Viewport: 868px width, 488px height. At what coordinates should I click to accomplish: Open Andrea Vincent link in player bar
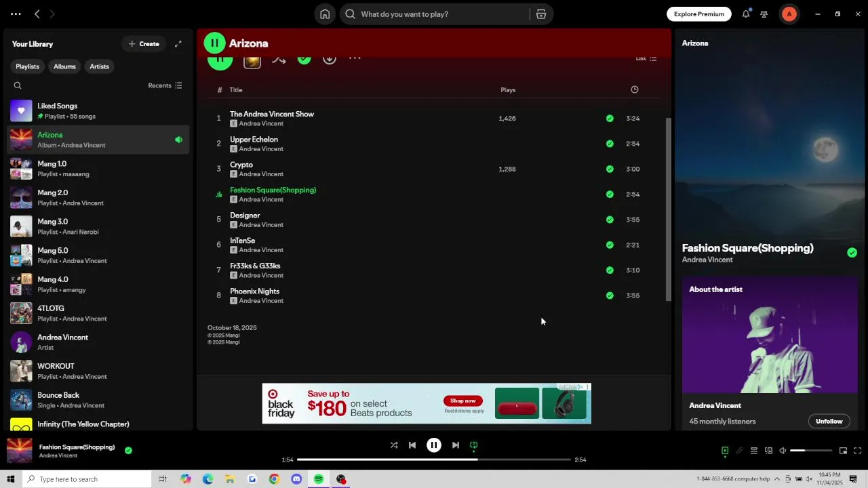tap(58, 455)
